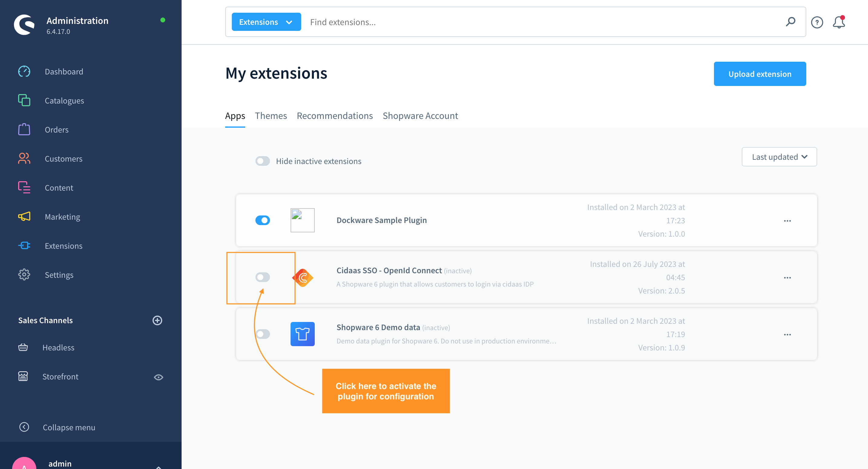
Task: Click the Upload extension button
Action: click(x=760, y=74)
